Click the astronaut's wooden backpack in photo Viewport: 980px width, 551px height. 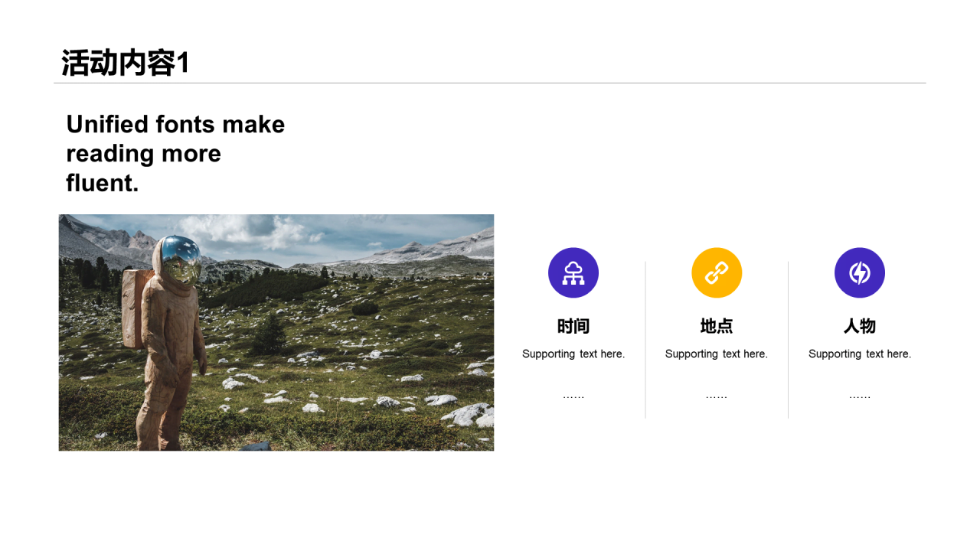click(x=133, y=306)
